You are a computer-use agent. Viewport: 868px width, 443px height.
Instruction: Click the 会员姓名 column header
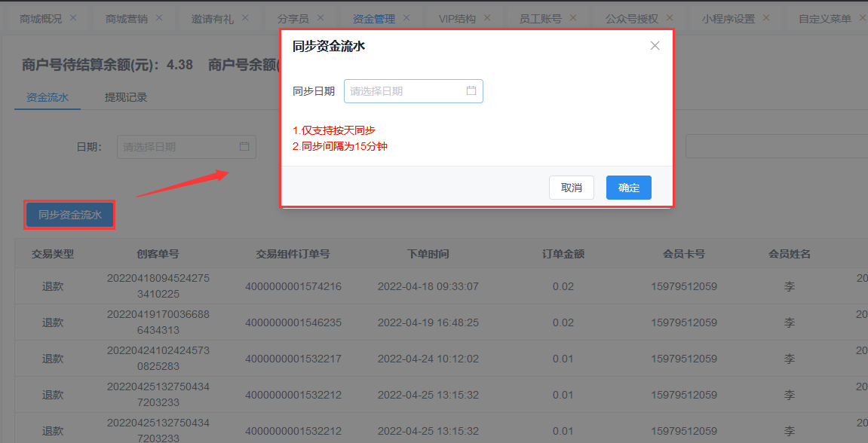(x=790, y=254)
